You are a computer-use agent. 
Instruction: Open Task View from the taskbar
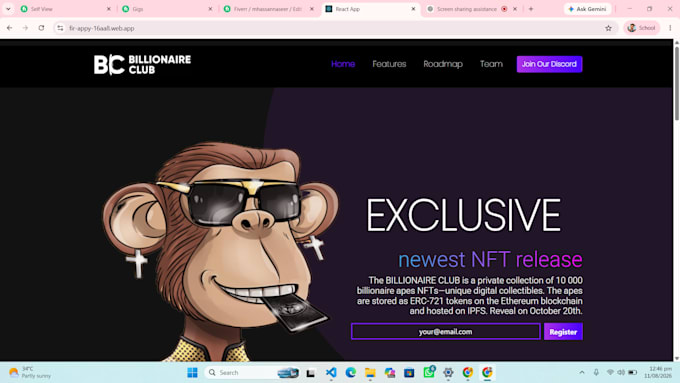(x=311, y=373)
